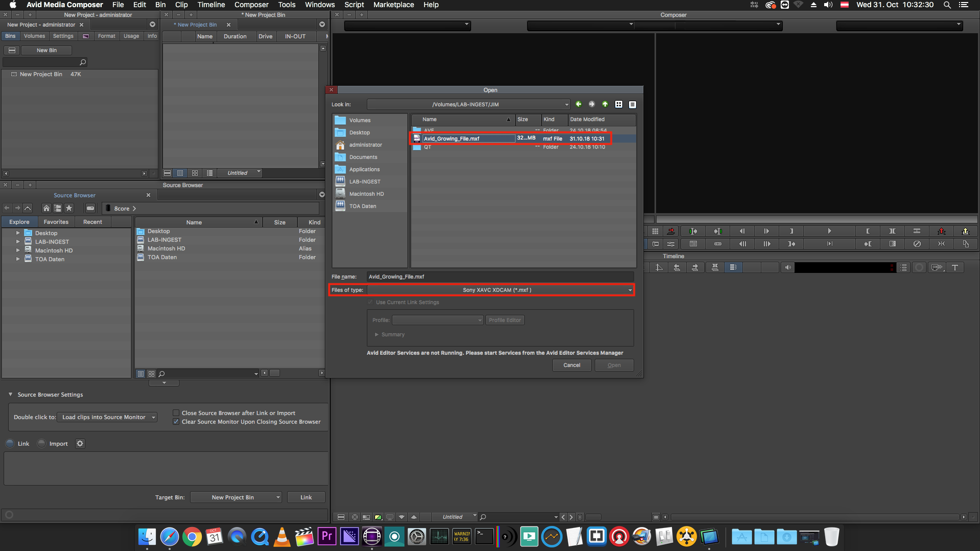Expand the LAB-INGEST tree item
This screenshot has height=551, width=980.
point(18,242)
